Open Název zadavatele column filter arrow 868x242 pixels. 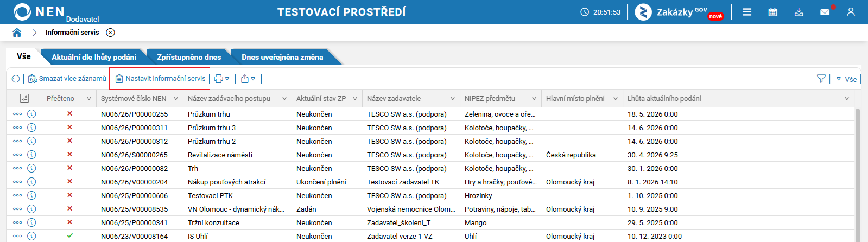(453, 98)
